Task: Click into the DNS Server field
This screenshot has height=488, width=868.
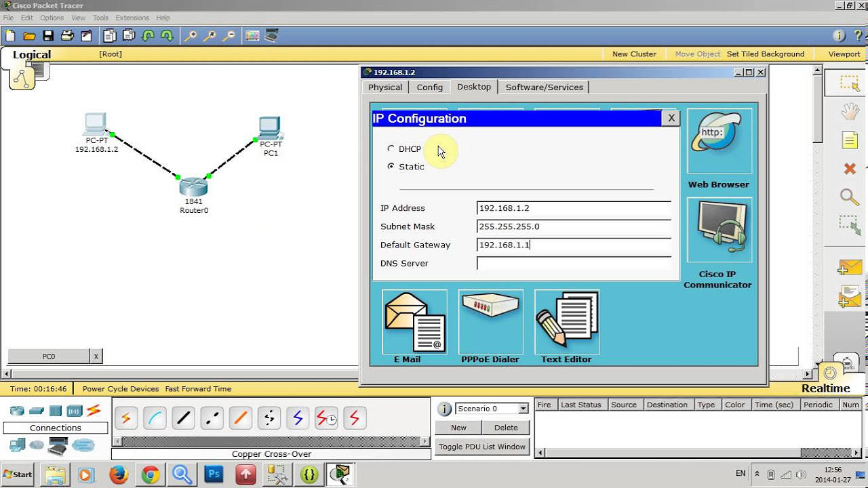Action: tap(574, 263)
